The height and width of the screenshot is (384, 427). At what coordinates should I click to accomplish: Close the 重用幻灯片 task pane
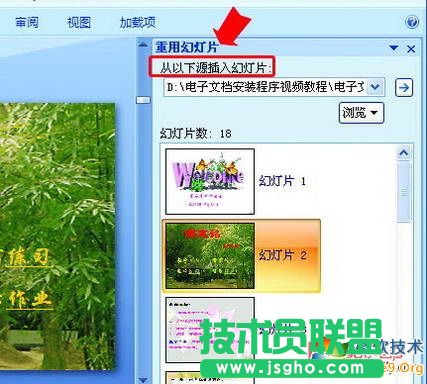click(411, 49)
